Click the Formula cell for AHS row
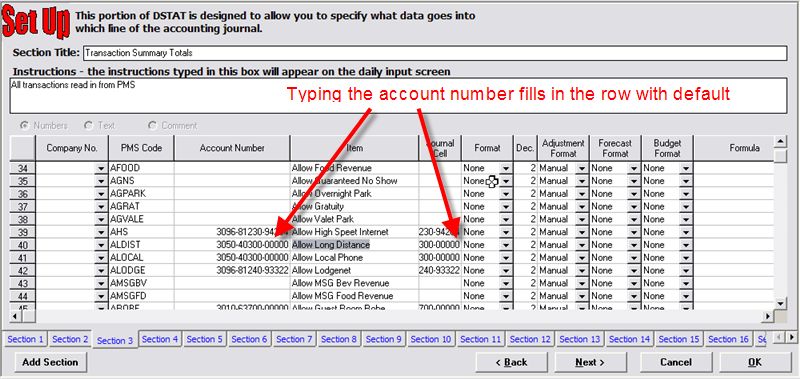Image resolution: width=800 pixels, height=379 pixels. click(x=734, y=232)
